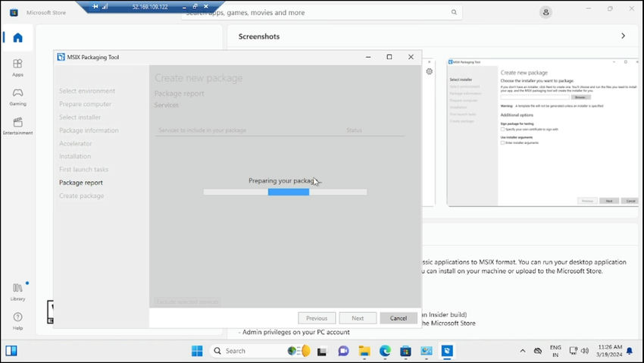Open Microsoft Edge from the taskbar
644x363 pixels.
click(x=385, y=351)
